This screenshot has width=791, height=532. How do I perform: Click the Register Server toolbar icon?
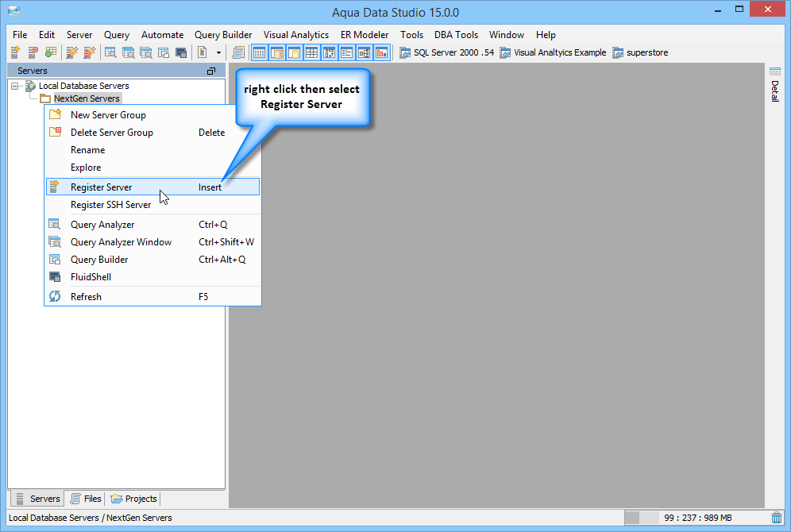point(15,52)
